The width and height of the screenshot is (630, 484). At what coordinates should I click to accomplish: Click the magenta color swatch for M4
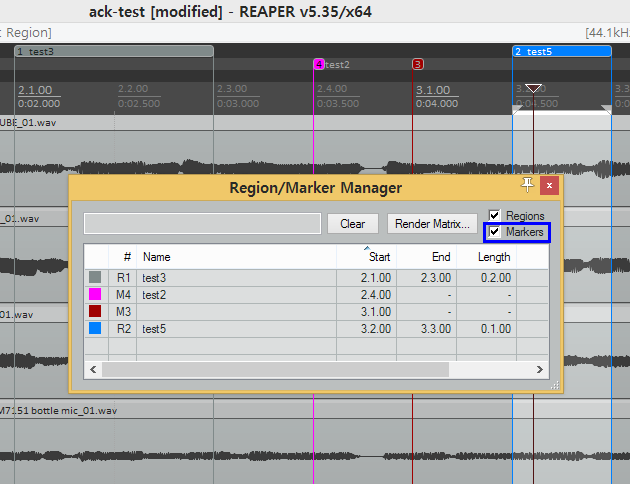click(95, 294)
